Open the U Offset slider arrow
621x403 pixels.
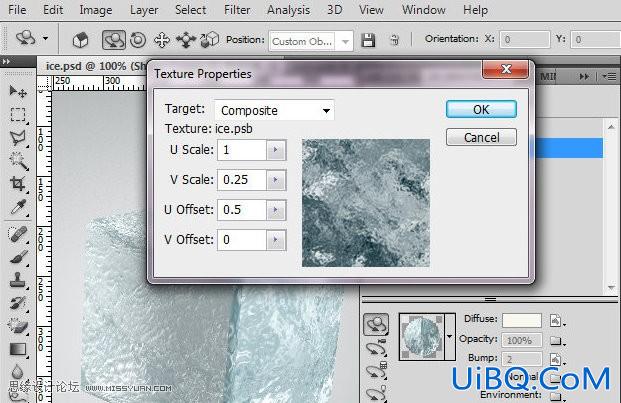click(x=276, y=210)
